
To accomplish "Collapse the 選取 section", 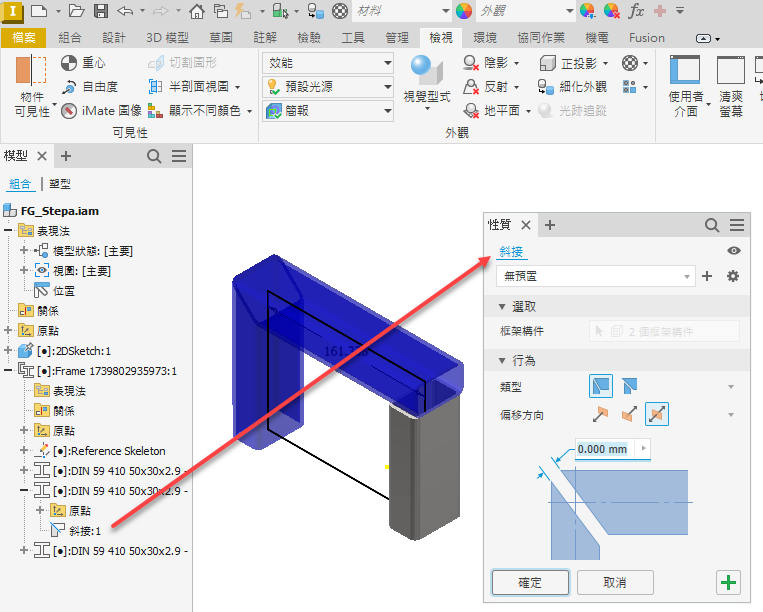I will (502, 306).
